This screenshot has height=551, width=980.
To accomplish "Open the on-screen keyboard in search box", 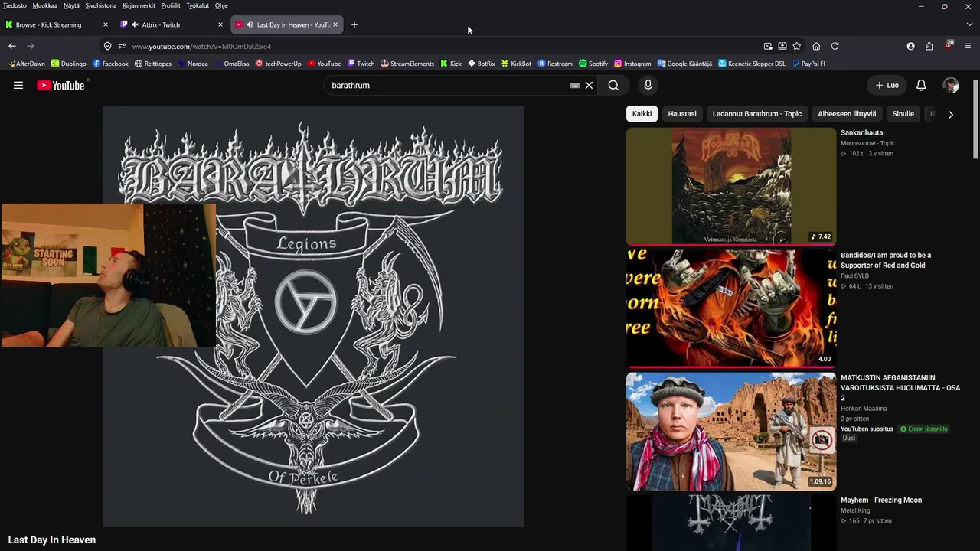I will 575,85.
